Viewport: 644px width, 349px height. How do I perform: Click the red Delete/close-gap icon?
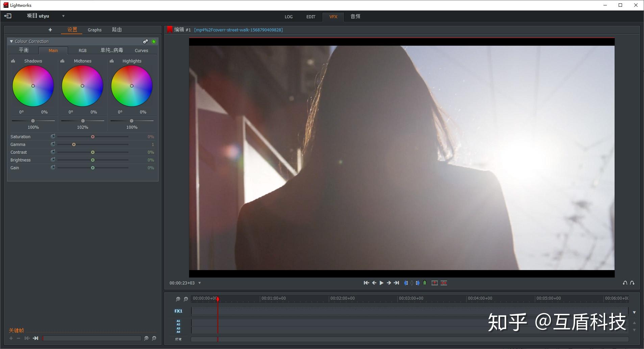[444, 283]
